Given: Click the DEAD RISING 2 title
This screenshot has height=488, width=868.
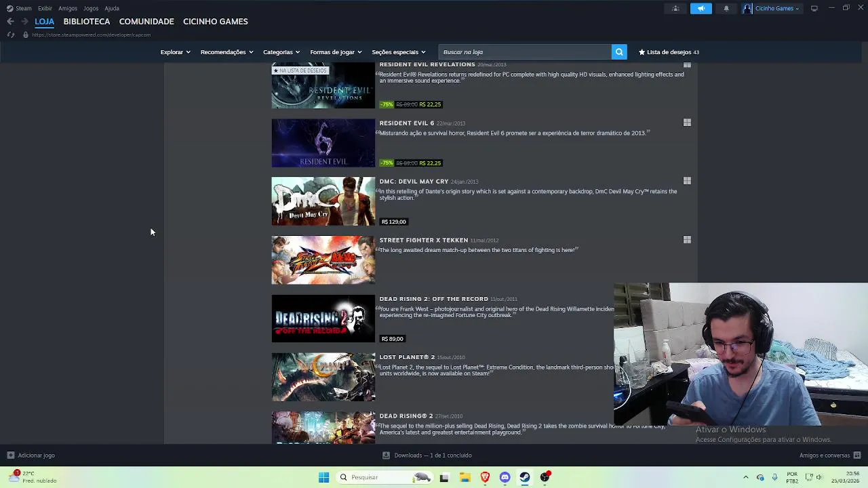Looking at the screenshot, I should point(406,416).
